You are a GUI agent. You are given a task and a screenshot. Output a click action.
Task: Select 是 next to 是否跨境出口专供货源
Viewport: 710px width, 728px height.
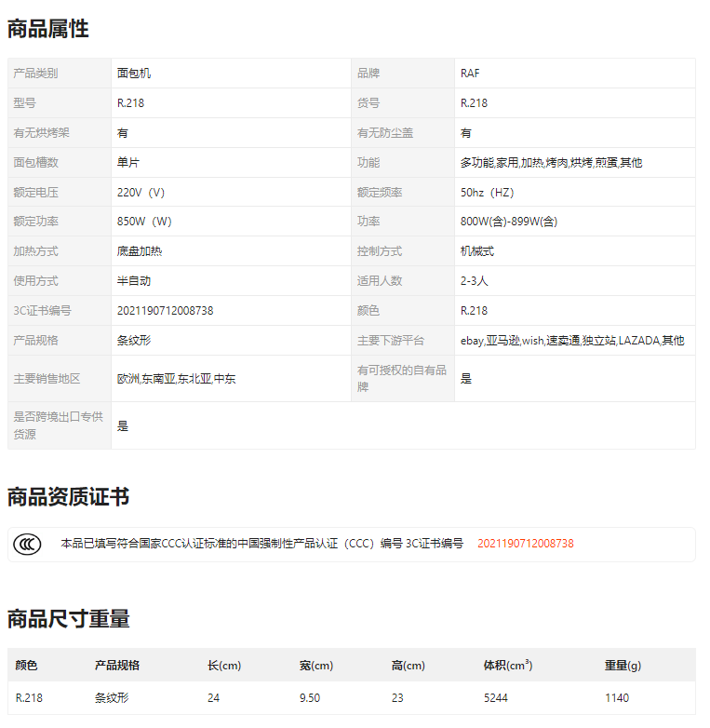coord(123,426)
